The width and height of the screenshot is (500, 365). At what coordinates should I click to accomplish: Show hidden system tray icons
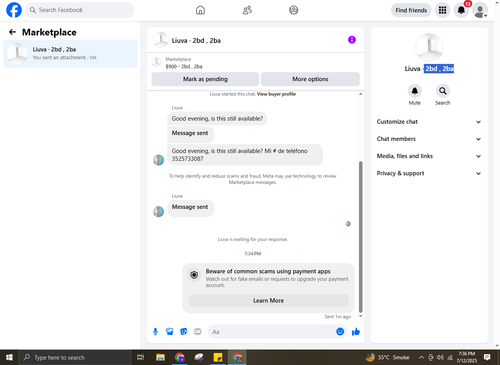click(421, 358)
